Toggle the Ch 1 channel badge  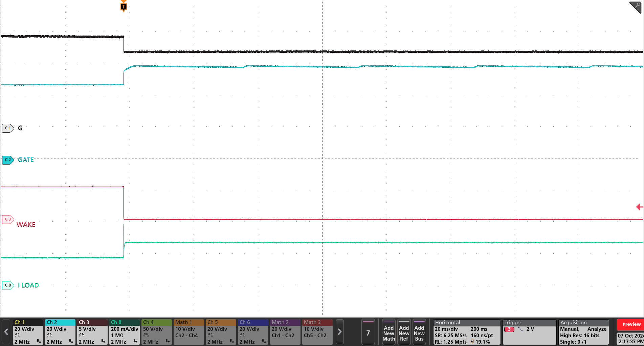(x=28, y=332)
